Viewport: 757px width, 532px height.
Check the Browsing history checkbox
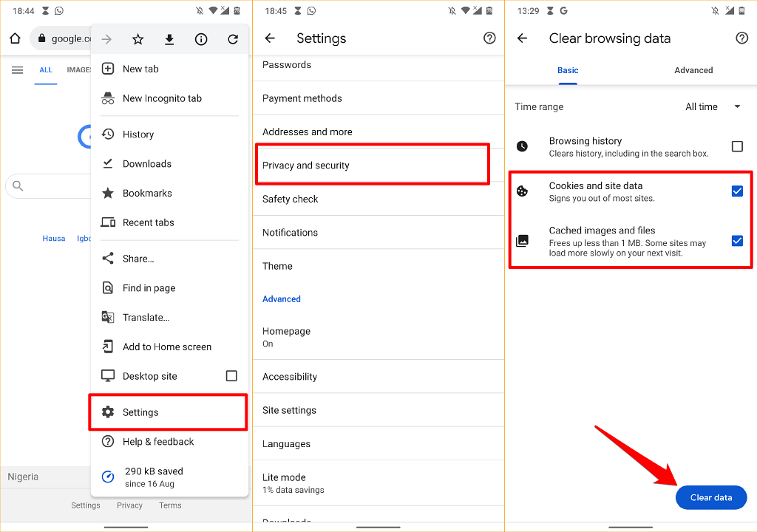coord(737,146)
